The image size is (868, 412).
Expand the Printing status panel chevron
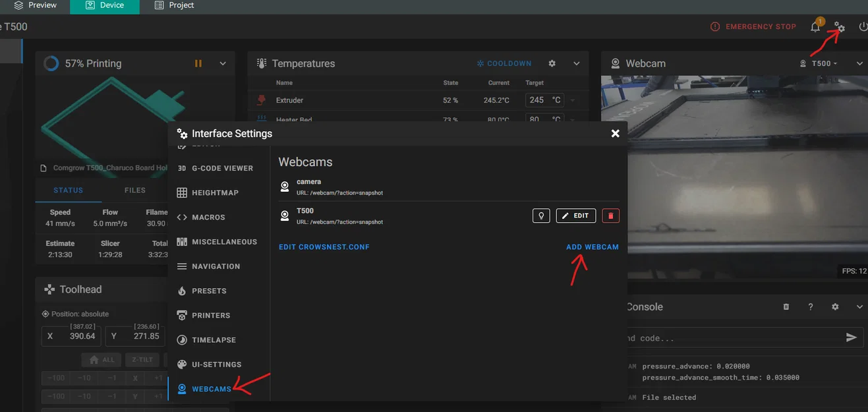[x=223, y=63]
